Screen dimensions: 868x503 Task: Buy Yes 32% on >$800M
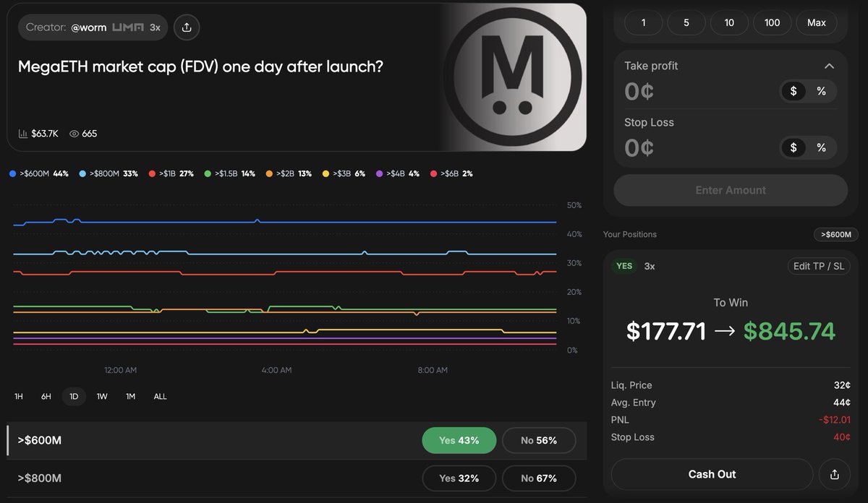pyautogui.click(x=459, y=478)
